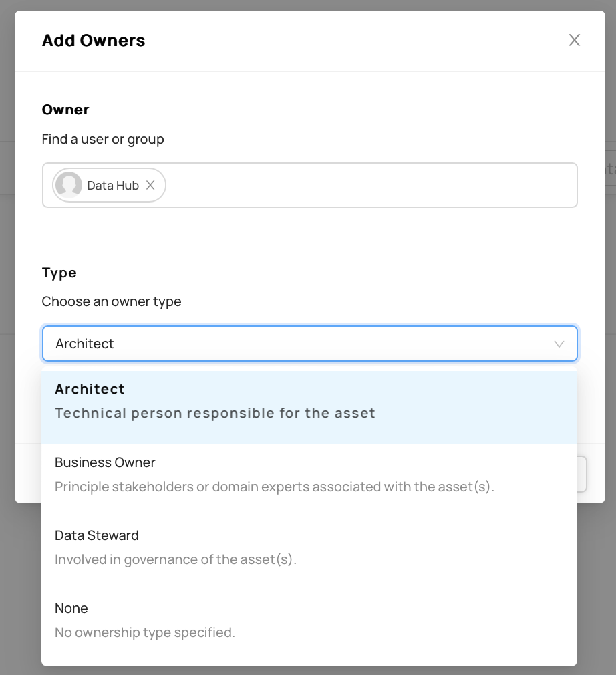The width and height of the screenshot is (616, 675).
Task: Click the Type combo box showing Architect
Action: (x=309, y=344)
